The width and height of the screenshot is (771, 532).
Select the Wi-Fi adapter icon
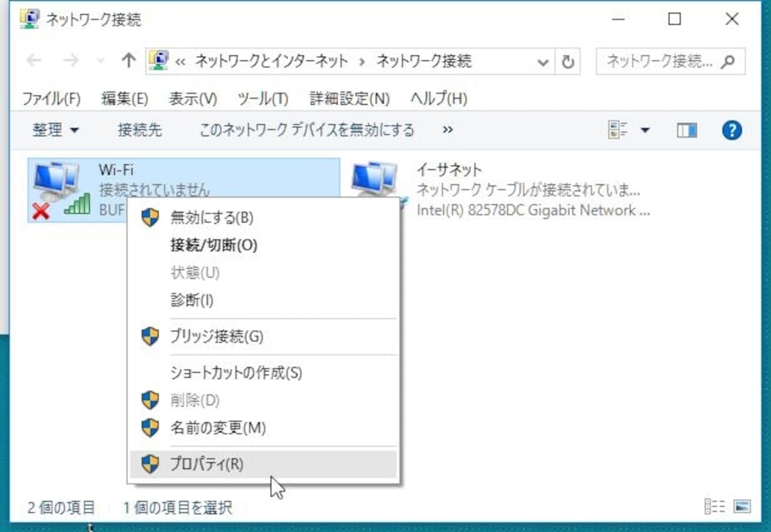(62, 190)
